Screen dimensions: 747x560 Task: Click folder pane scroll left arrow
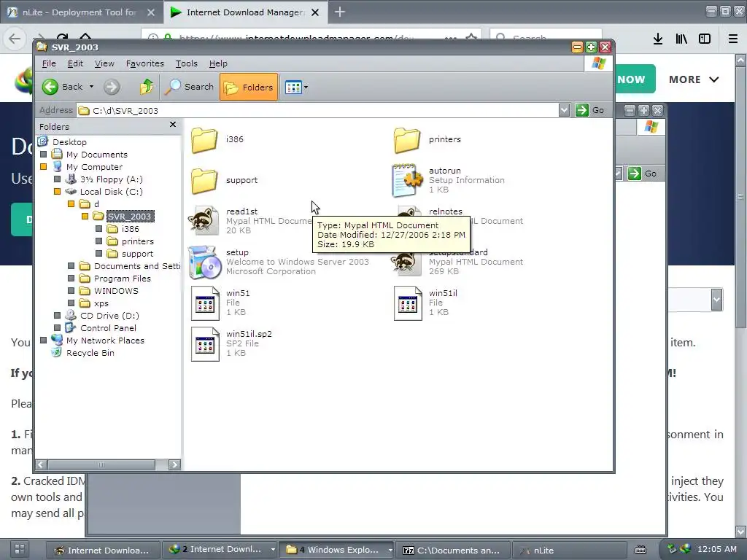[42, 464]
